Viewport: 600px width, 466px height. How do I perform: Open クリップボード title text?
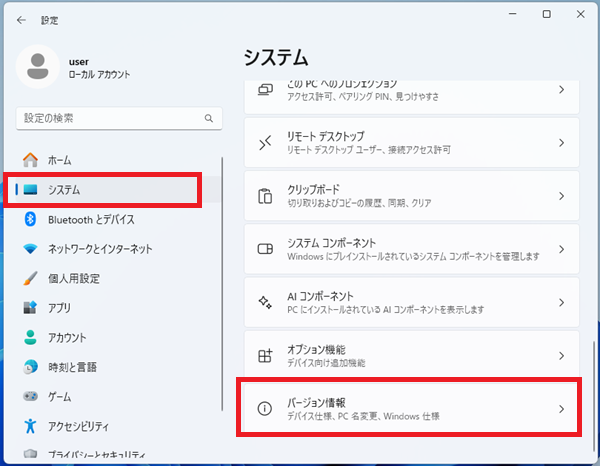[313, 189]
